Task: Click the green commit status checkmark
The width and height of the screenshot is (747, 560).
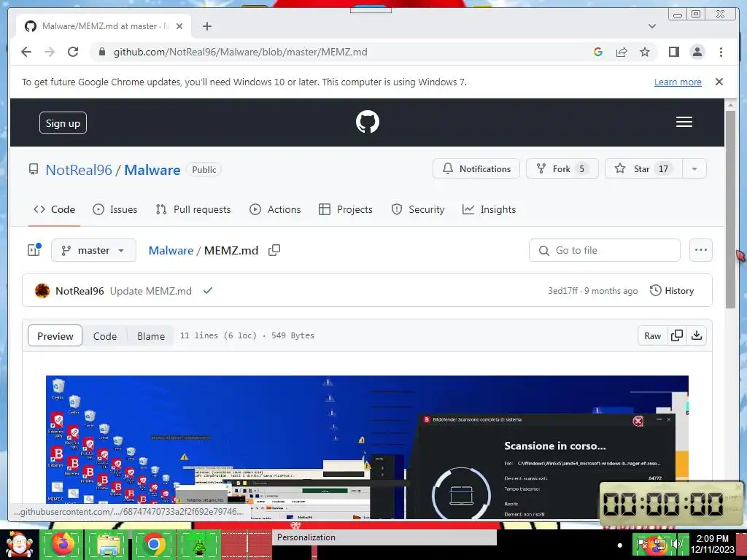Action: (x=208, y=290)
